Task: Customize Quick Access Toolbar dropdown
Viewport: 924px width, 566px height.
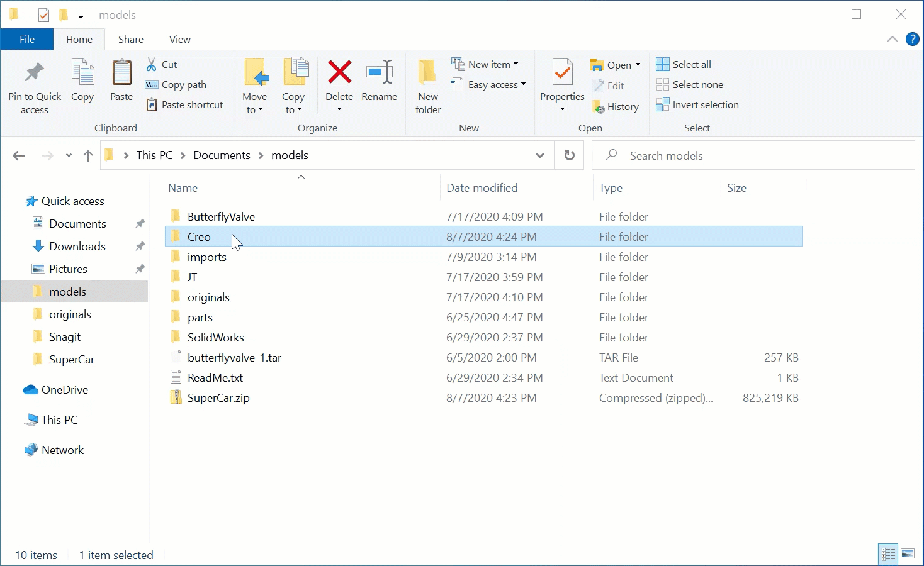Action: (81, 16)
